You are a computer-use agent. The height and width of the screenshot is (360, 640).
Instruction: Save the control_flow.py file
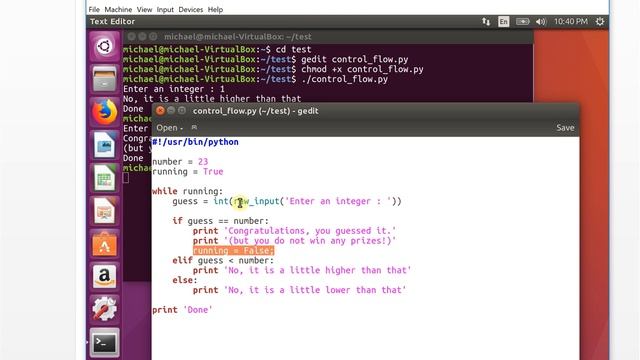[x=565, y=128]
